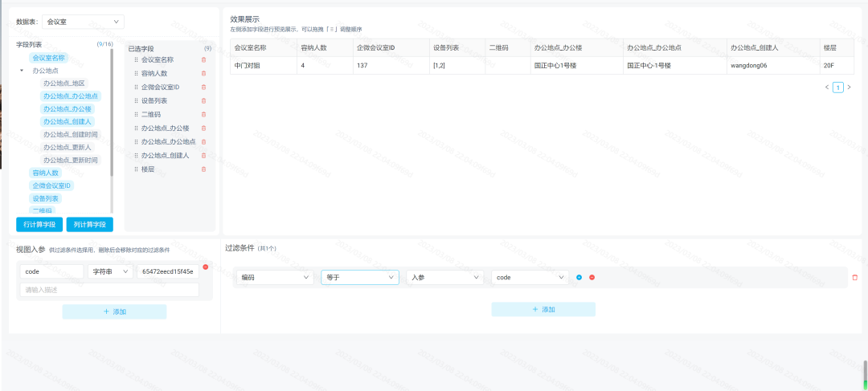
Task: Click 行计算字段 button
Action: click(x=39, y=225)
